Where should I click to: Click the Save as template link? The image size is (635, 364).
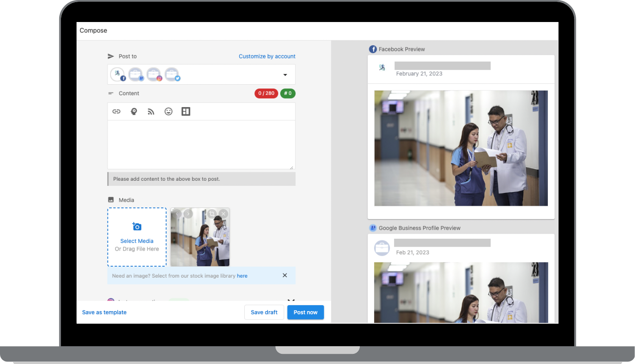(x=104, y=312)
